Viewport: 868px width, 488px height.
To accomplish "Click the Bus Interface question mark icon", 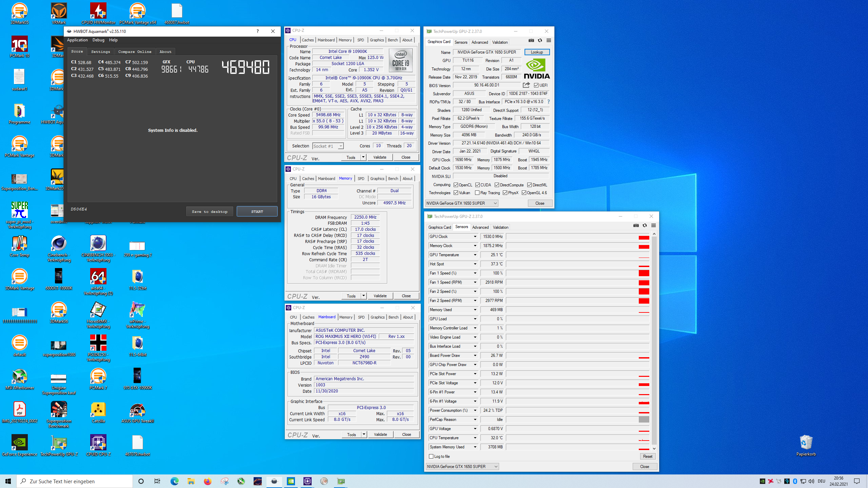I will (x=548, y=102).
